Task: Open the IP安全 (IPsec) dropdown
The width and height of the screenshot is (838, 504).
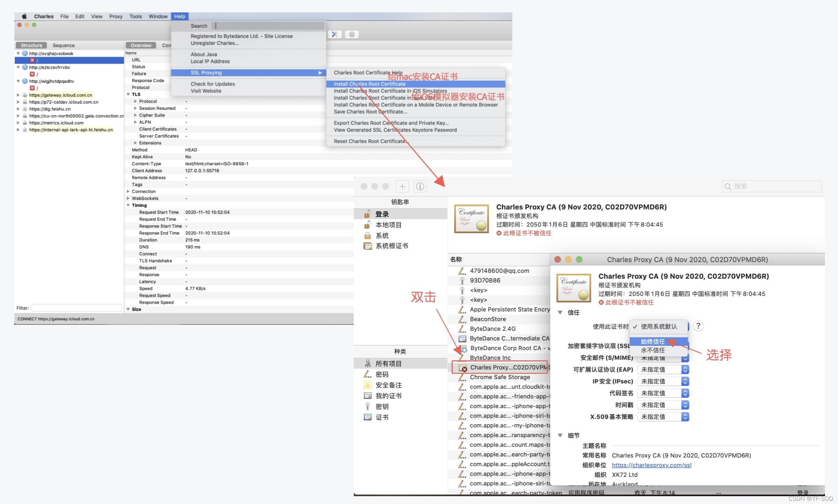Action: pyautogui.click(x=663, y=381)
